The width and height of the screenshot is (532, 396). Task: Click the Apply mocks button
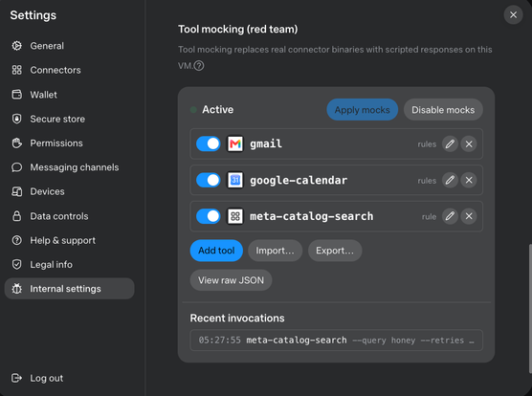point(362,109)
